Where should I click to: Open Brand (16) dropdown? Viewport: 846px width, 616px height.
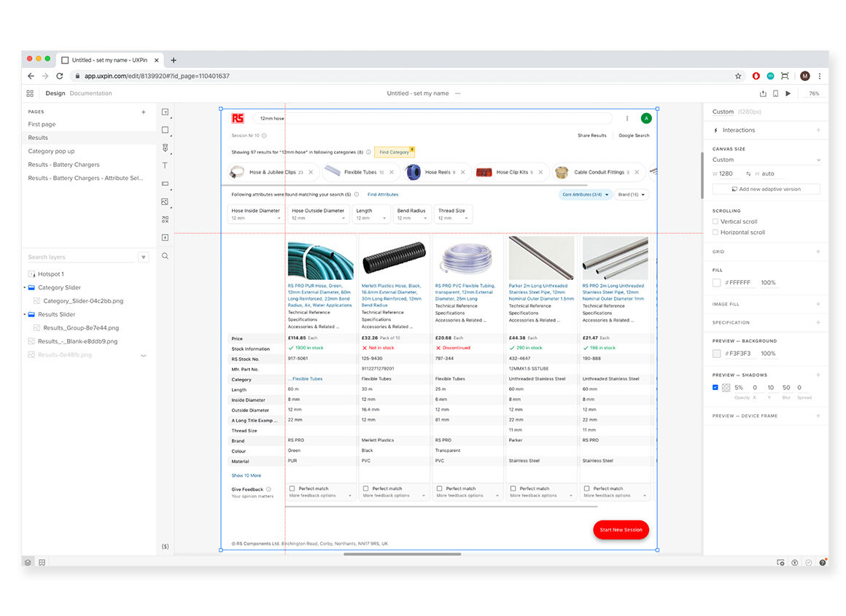click(x=632, y=195)
